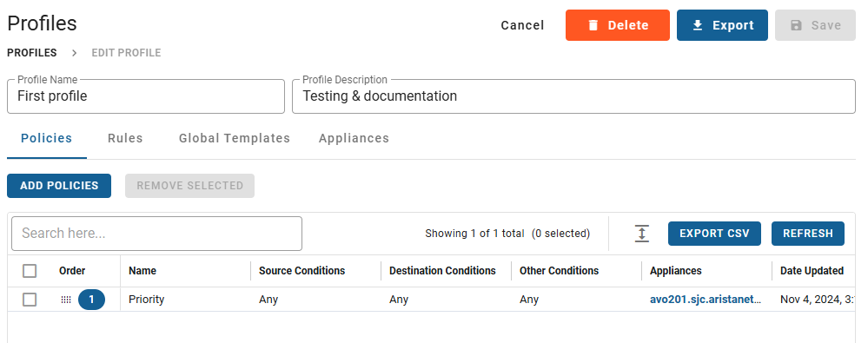Screen dimensions: 868x343
Task: Click the floppy disk Save icon
Action: 796,25
